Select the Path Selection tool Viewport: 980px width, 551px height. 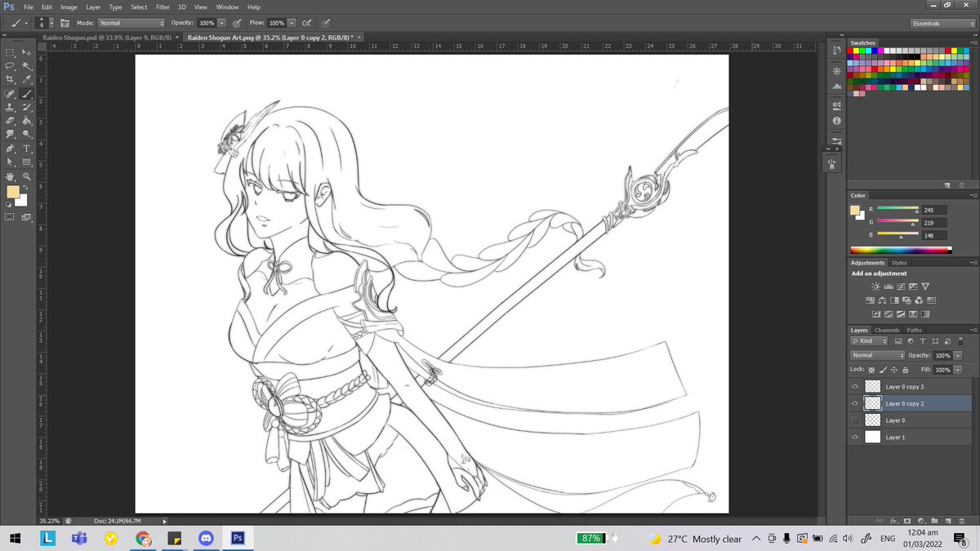click(10, 162)
